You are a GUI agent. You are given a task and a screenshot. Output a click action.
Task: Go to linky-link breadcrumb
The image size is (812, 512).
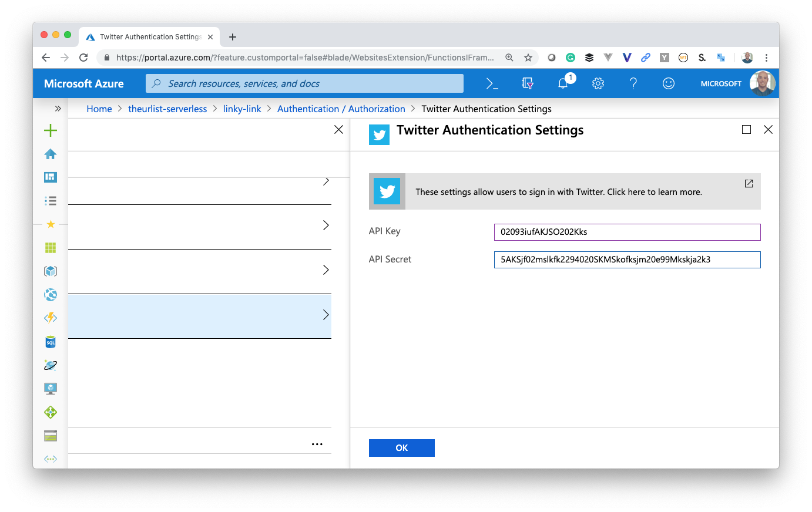pyautogui.click(x=242, y=109)
